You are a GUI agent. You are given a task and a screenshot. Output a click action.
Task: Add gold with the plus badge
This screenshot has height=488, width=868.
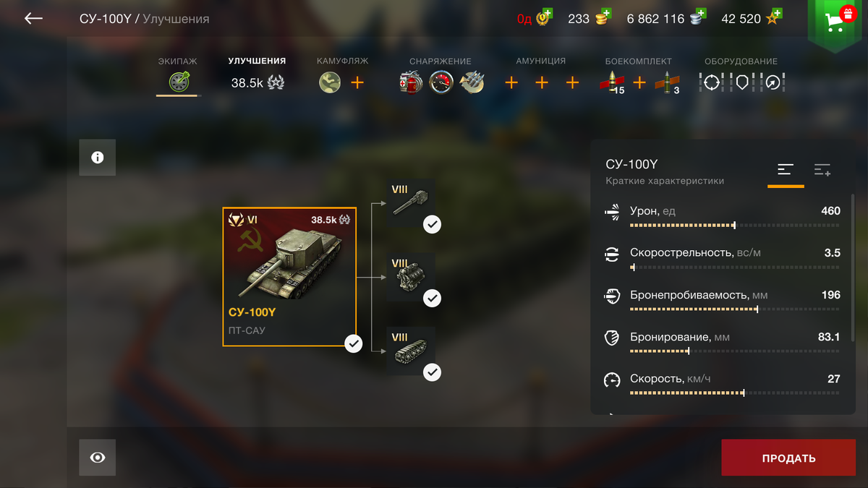606,13
